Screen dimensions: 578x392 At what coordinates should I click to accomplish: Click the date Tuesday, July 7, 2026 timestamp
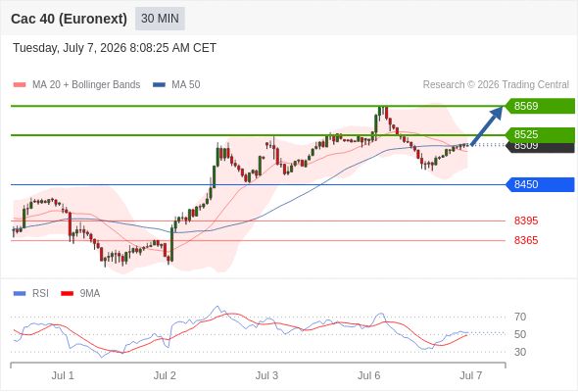(115, 48)
